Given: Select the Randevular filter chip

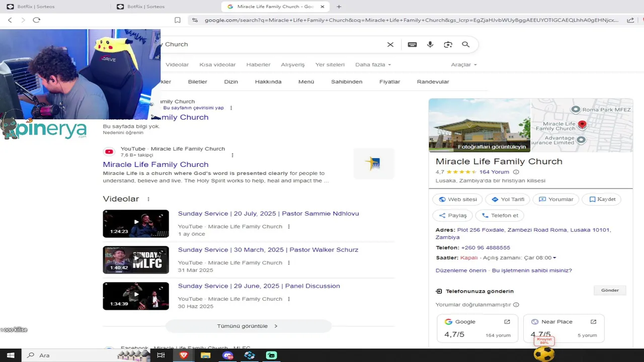Looking at the screenshot, I should pos(433,81).
